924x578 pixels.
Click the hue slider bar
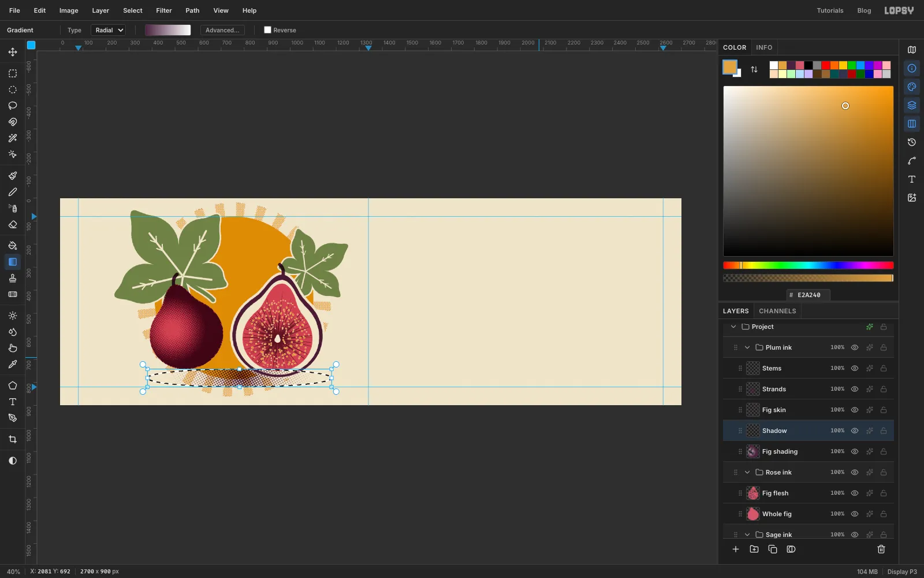click(808, 265)
